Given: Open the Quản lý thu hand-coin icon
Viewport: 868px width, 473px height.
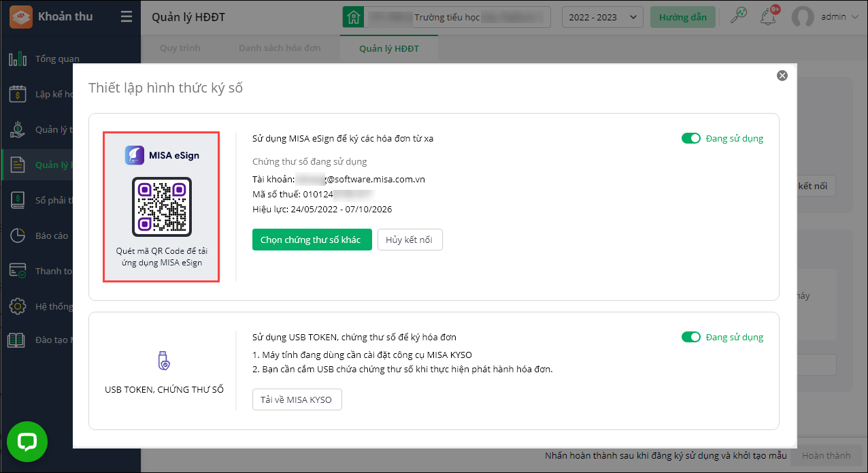Looking at the screenshot, I should click(18, 129).
